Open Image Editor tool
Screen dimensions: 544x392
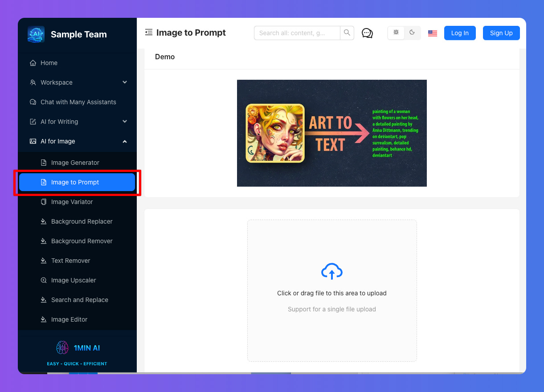pos(77,319)
